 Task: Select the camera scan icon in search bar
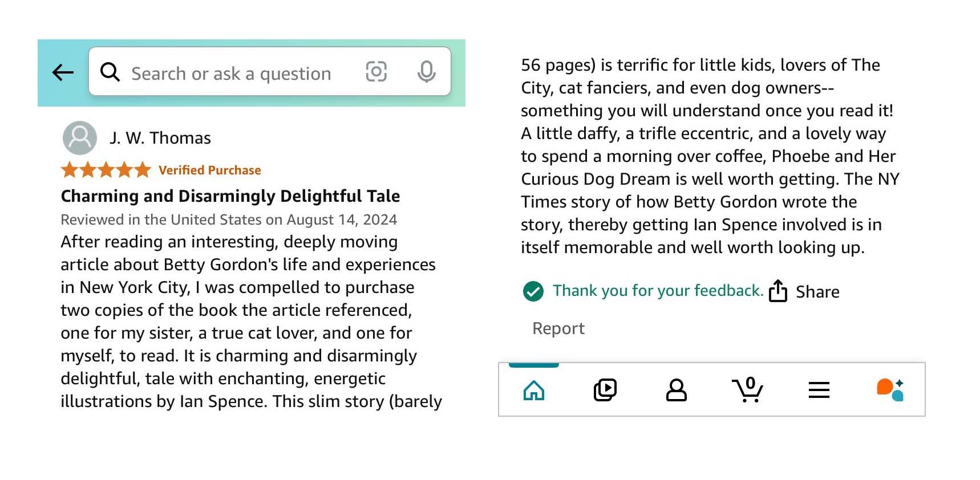click(x=376, y=72)
